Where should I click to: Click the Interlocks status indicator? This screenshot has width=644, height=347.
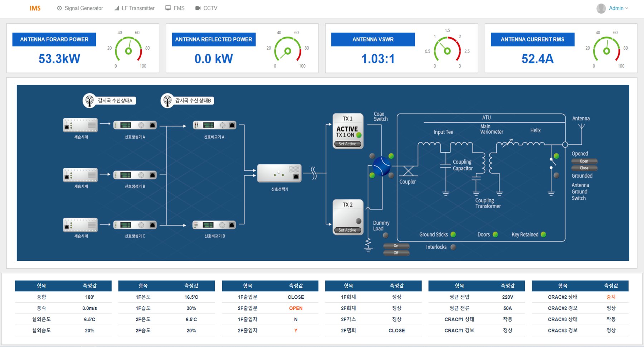point(453,247)
